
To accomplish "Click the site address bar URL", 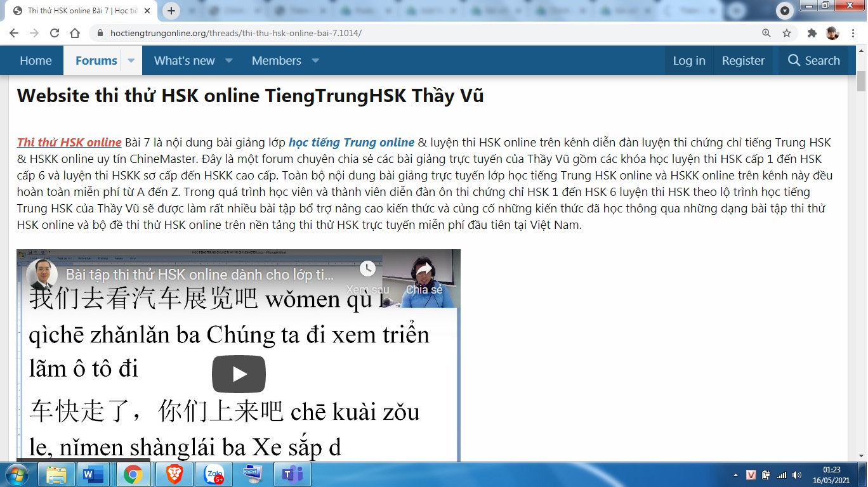I will point(236,33).
